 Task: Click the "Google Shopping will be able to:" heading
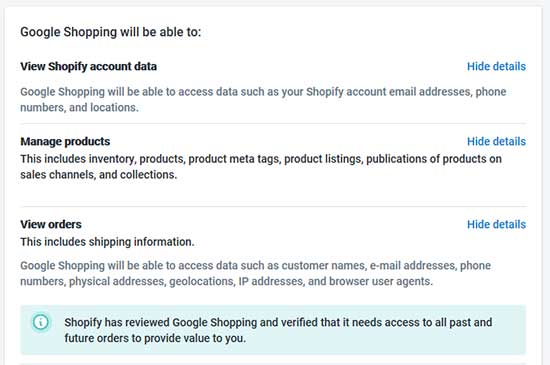(x=110, y=32)
